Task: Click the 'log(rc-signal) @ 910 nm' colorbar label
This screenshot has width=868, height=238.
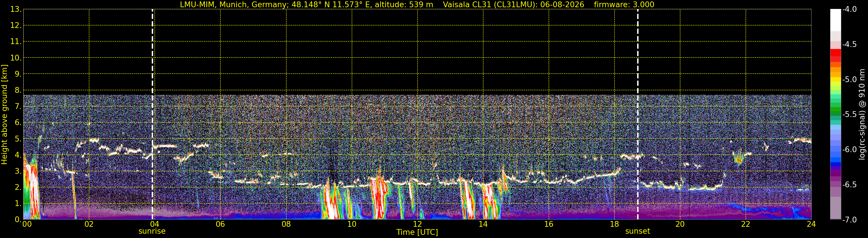Action: coord(862,114)
